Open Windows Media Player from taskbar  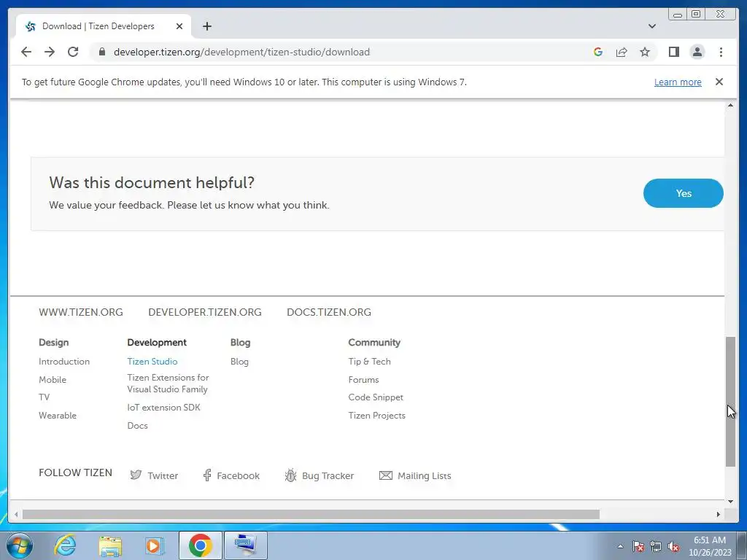click(154, 545)
